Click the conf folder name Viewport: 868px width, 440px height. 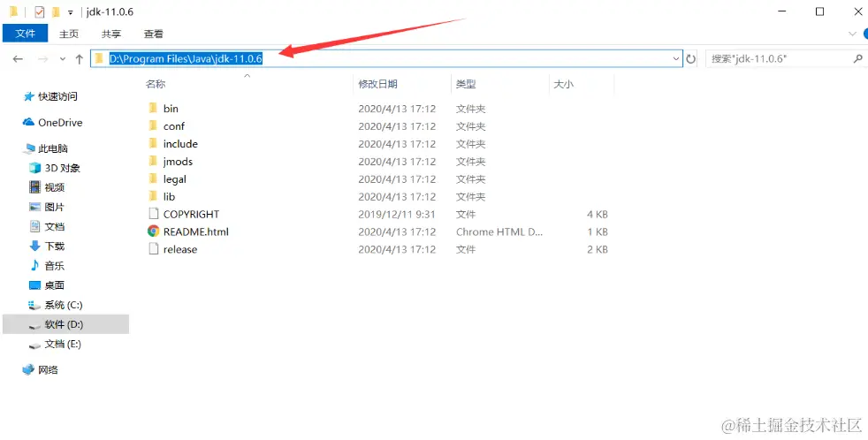[x=174, y=126]
